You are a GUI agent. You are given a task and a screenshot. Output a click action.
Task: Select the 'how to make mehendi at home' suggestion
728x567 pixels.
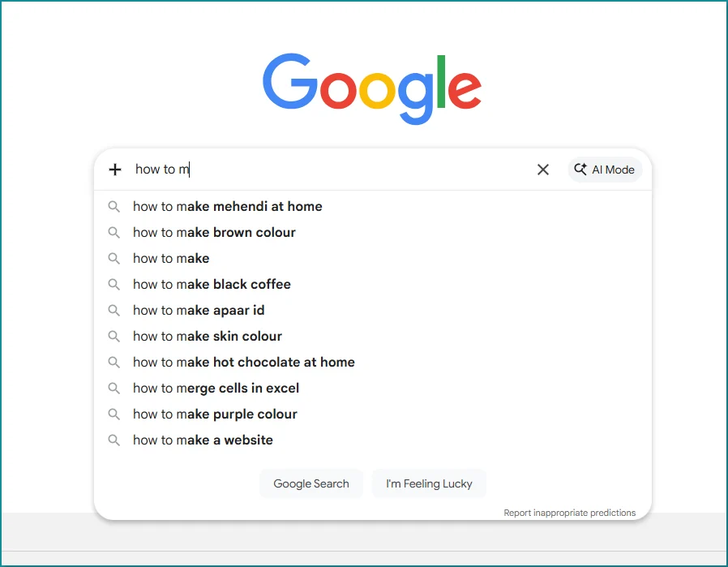(227, 206)
